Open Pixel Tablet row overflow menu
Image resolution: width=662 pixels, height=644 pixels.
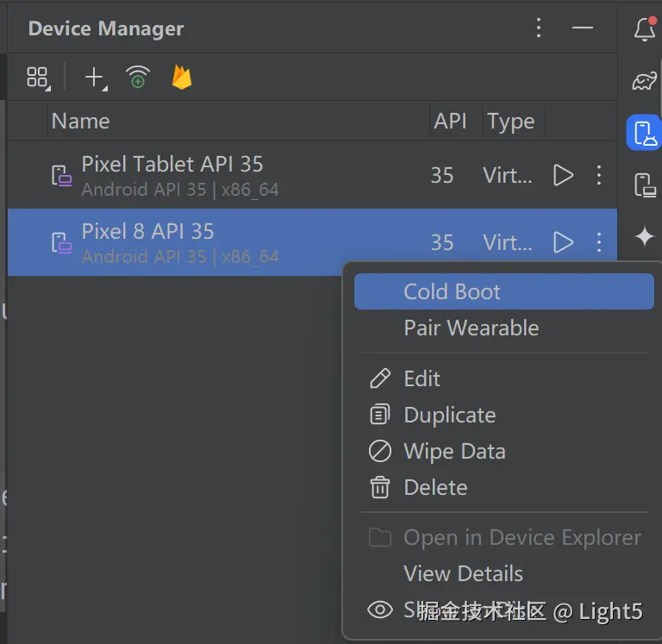click(599, 175)
